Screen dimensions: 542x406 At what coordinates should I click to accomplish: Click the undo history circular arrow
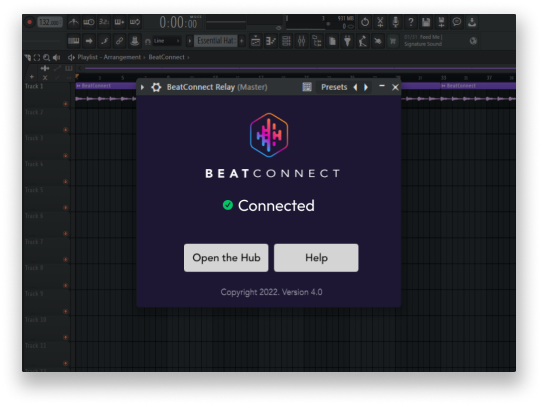pyautogui.click(x=365, y=22)
